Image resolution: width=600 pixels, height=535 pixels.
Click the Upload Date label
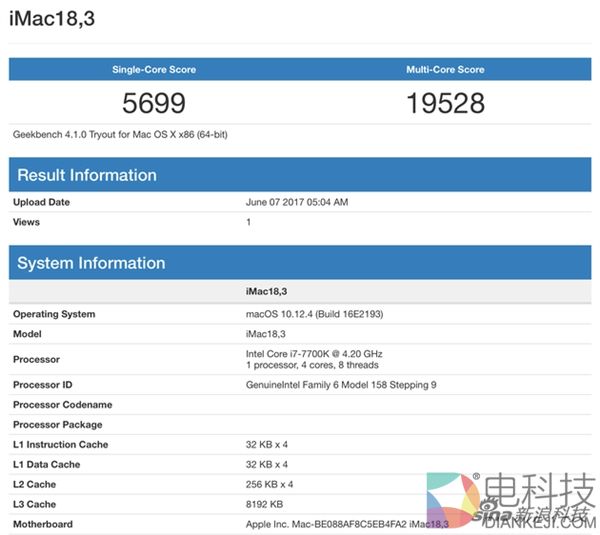pos(41,202)
